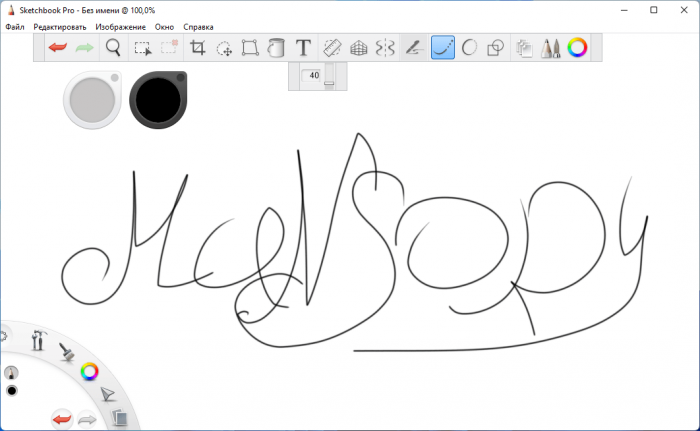Image resolution: width=700 pixels, height=431 pixels.
Task: Open the Изображение menu
Action: point(121,27)
